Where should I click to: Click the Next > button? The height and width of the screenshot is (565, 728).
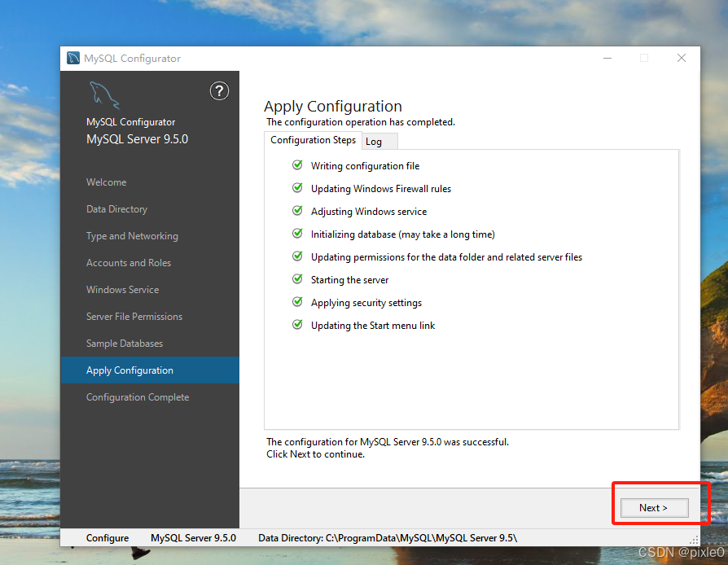pos(654,508)
